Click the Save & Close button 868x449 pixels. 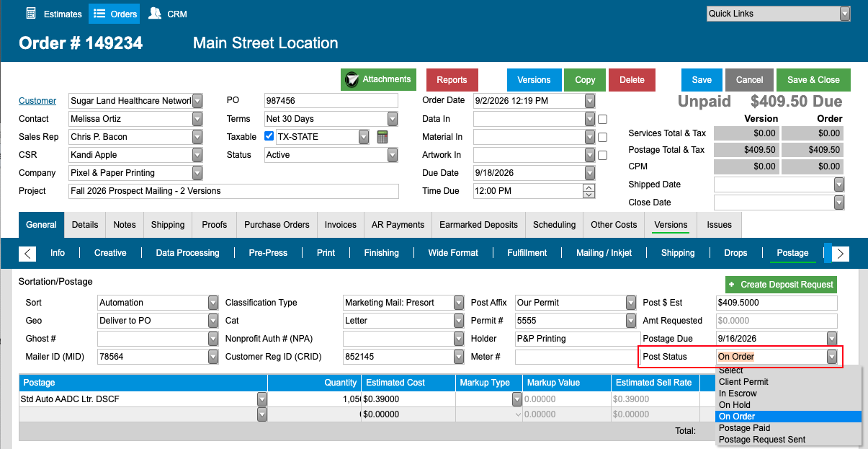point(813,80)
